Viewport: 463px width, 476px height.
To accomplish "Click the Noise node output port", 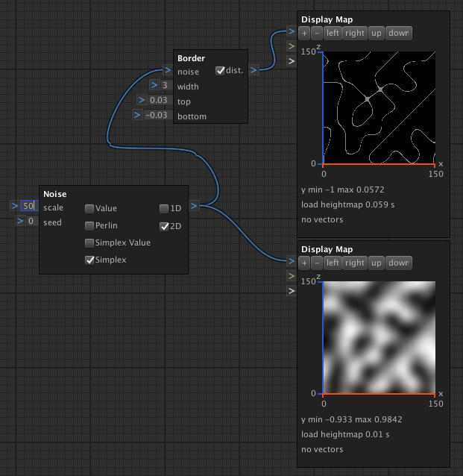I will point(194,206).
